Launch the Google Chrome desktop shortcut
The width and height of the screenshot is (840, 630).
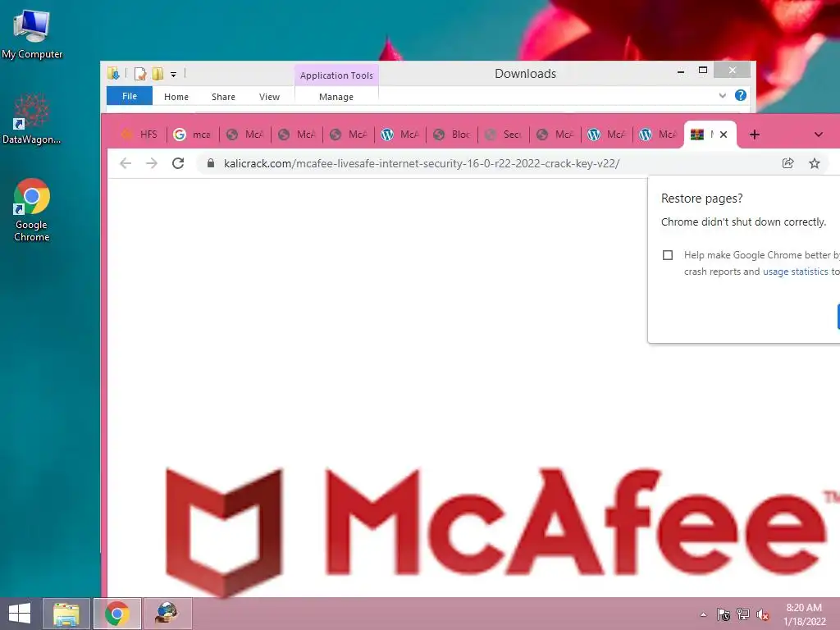[32, 210]
